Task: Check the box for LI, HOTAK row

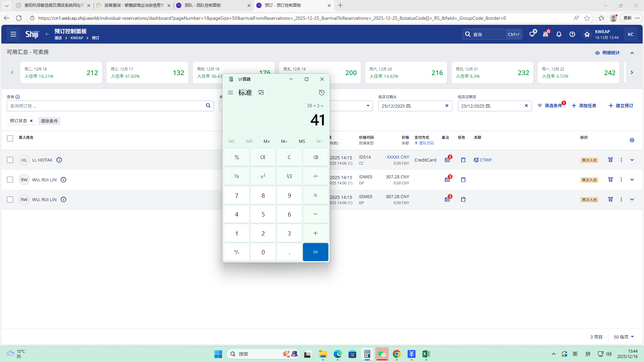Action: [x=10, y=160]
